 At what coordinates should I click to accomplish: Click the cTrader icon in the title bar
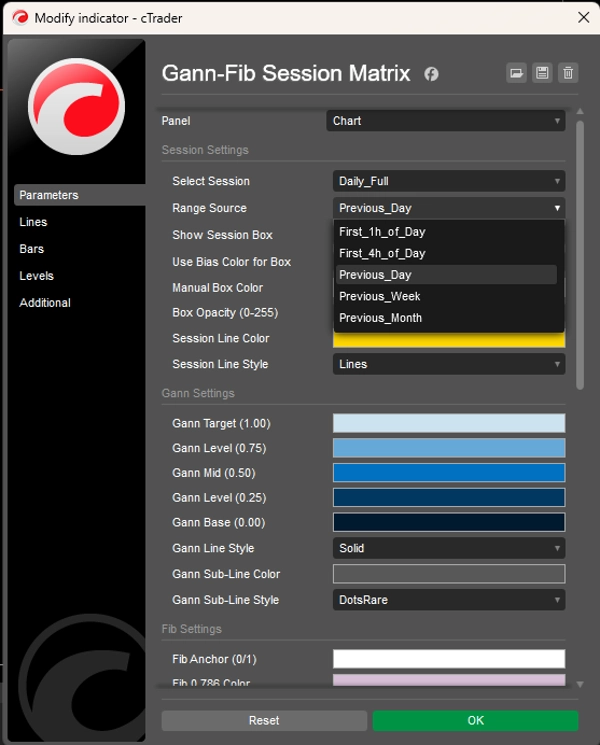tap(18, 17)
